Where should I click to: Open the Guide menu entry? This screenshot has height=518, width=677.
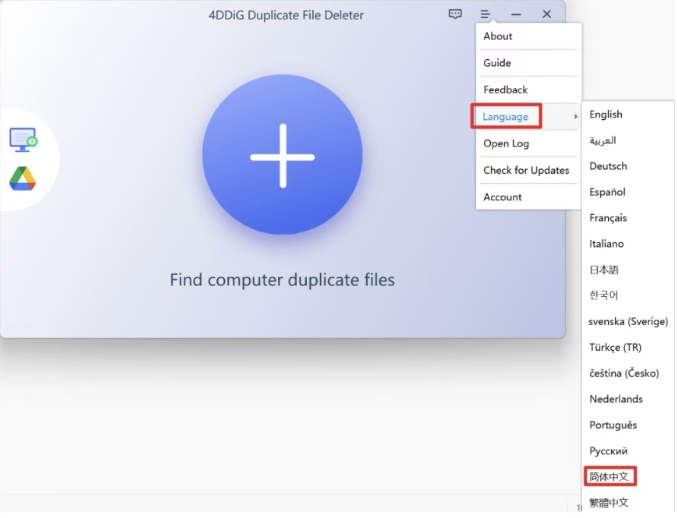[528, 63]
